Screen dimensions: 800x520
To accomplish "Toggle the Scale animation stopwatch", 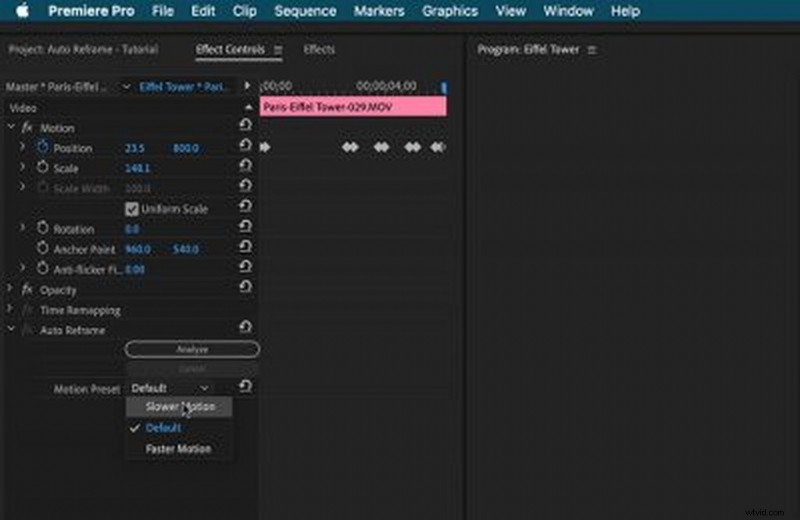I will [42, 167].
